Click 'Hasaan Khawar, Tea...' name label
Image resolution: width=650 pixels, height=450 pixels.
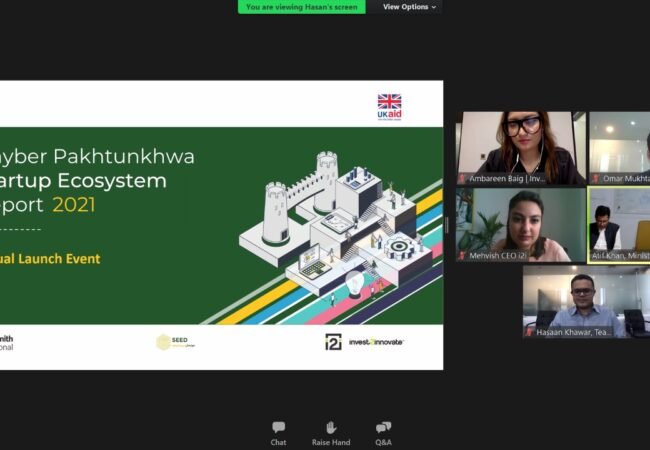[x=574, y=332]
